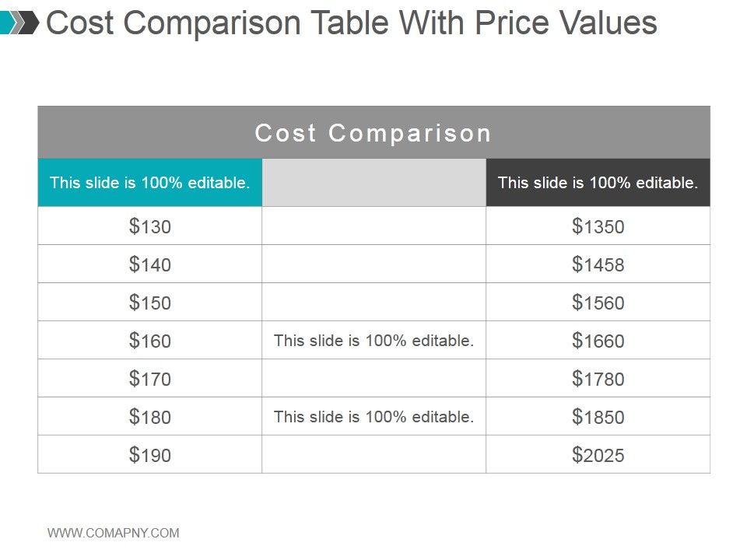Viewport: 747px width, 560px height.
Task: Click the chevron arrows icon beside the title
Action: [x=19, y=23]
